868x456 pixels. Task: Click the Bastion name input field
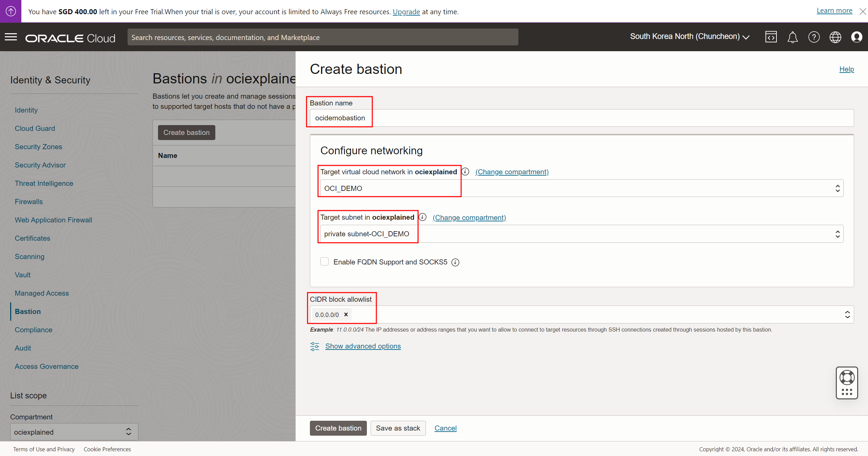click(x=581, y=118)
